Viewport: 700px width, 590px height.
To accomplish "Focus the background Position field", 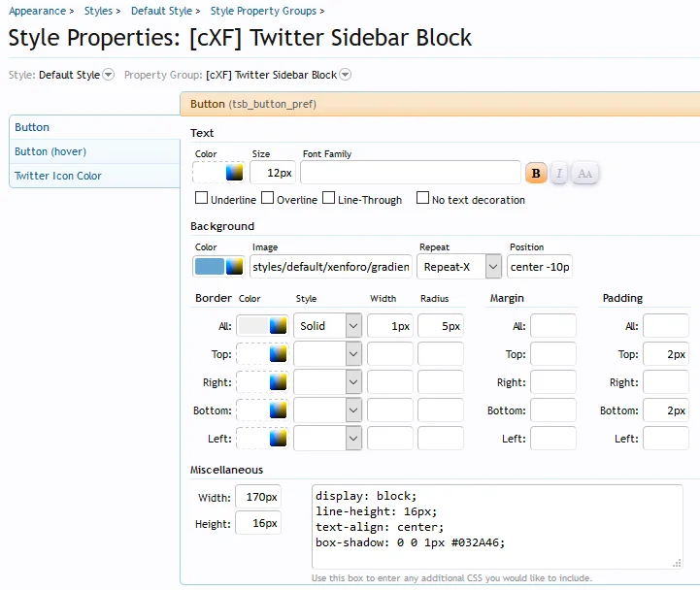I will (540, 267).
